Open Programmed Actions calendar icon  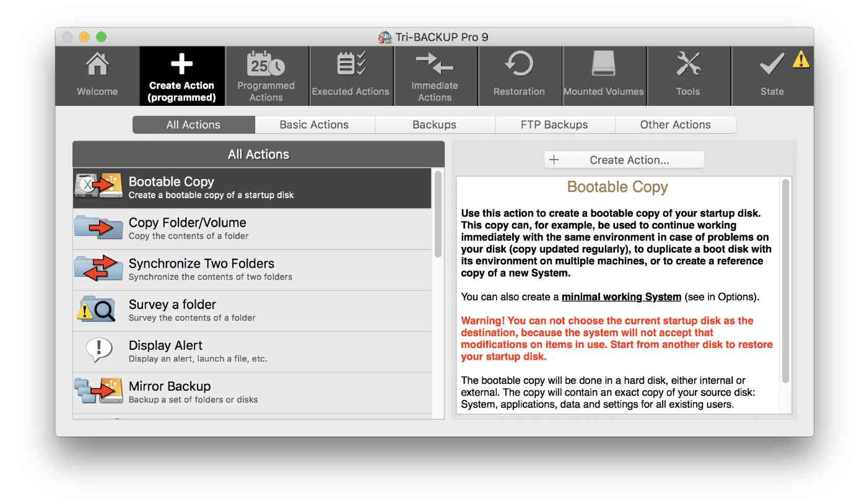pyautogui.click(x=266, y=63)
